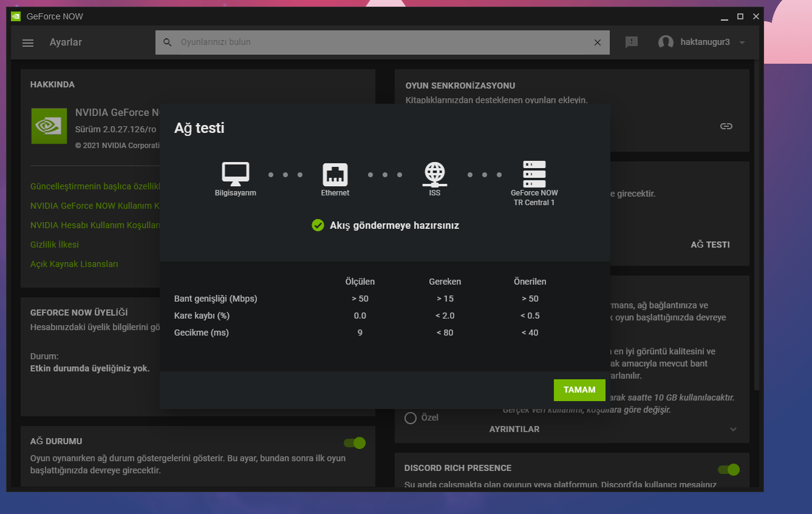The width and height of the screenshot is (812, 514).
Task: Maximize the GeForce NOW window
Action: (x=740, y=17)
